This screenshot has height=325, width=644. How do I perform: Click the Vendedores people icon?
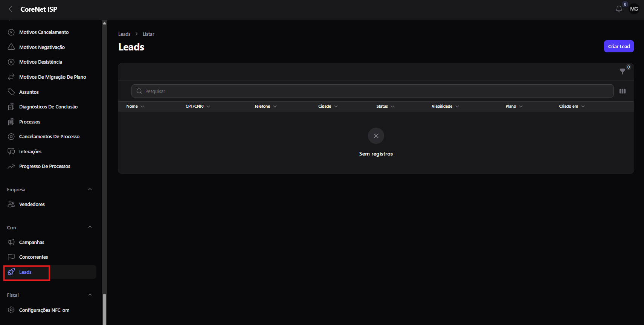11,204
